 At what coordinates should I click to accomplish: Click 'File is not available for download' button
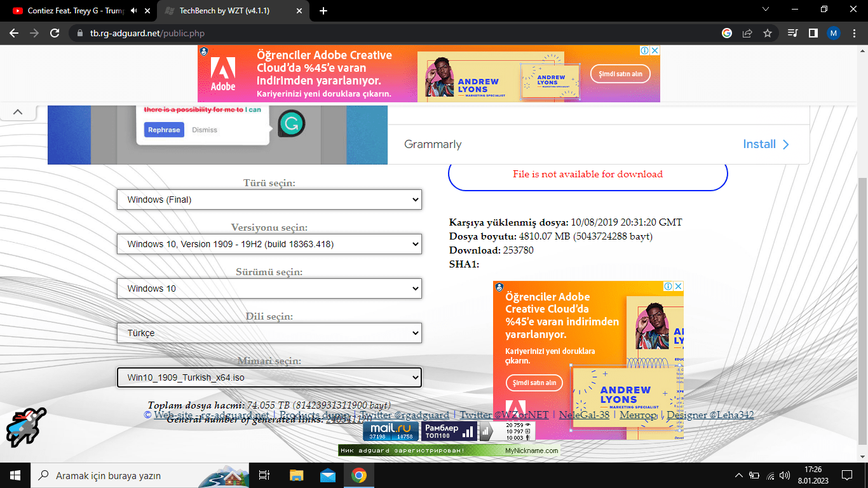588,174
